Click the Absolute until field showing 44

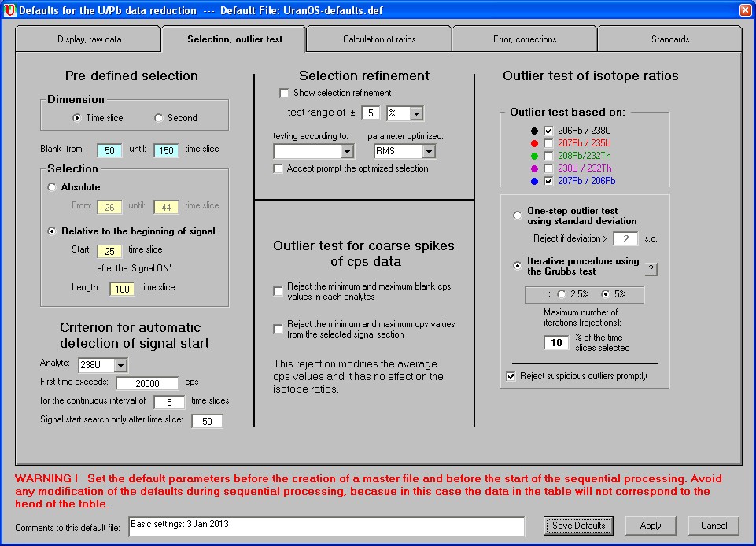click(x=166, y=208)
